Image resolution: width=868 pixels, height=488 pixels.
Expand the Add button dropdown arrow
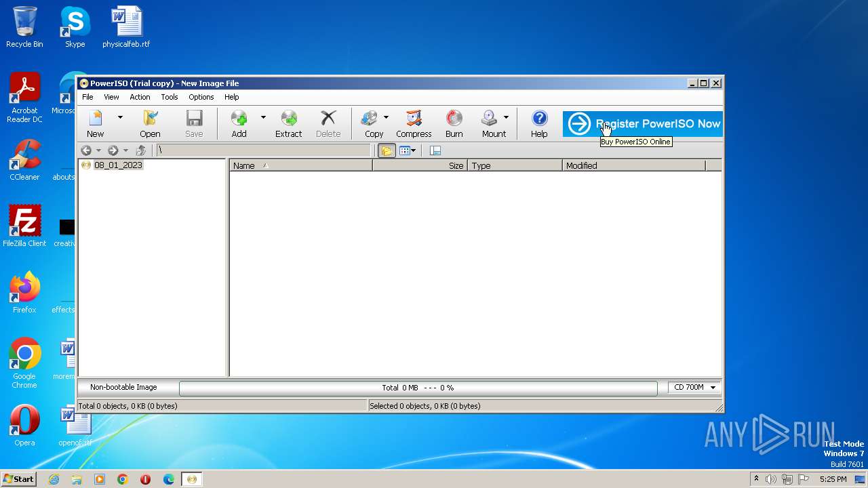point(263,117)
